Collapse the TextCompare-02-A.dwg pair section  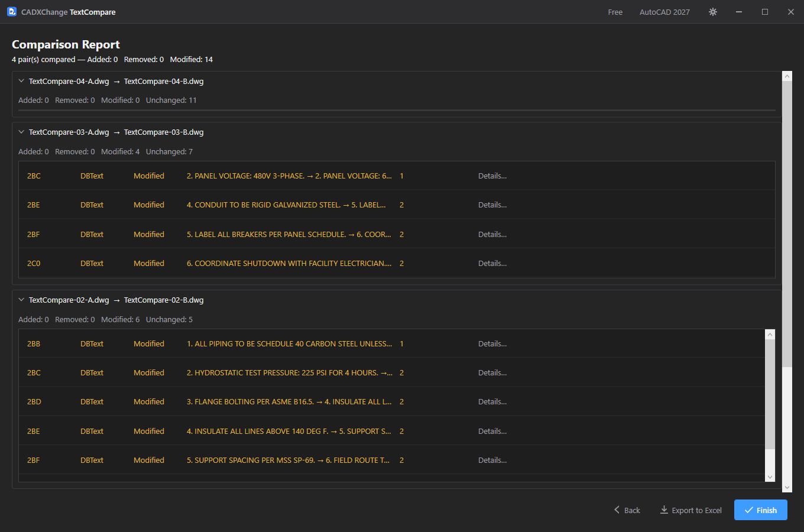tap(21, 300)
